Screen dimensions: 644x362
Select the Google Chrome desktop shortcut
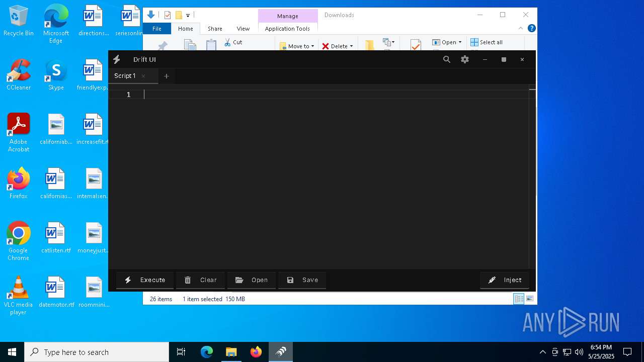tap(19, 241)
